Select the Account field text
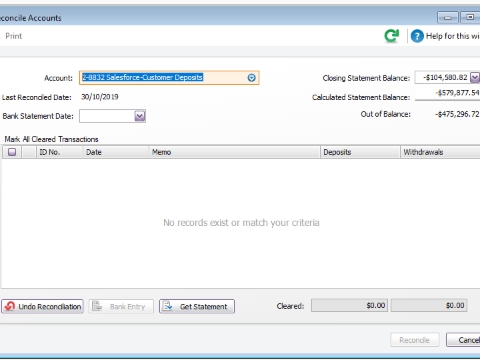The height and width of the screenshot is (360, 480). (x=143, y=77)
